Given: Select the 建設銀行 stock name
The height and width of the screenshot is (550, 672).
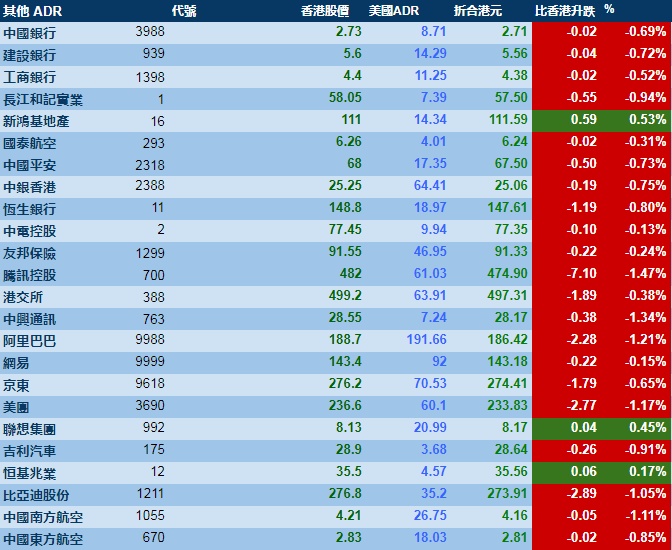Looking at the screenshot, I should (x=30, y=55).
